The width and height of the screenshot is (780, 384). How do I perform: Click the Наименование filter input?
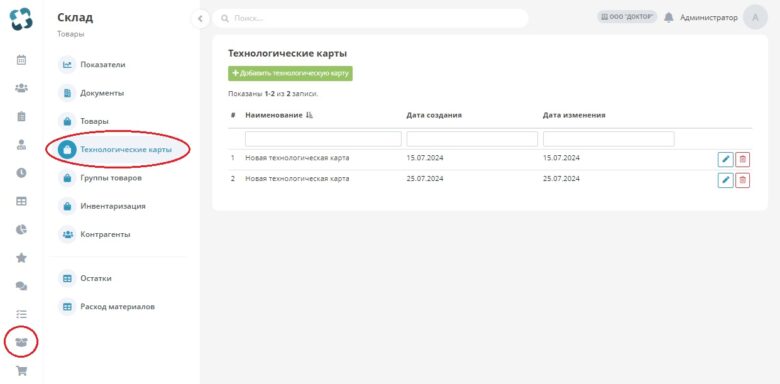pyautogui.click(x=323, y=139)
